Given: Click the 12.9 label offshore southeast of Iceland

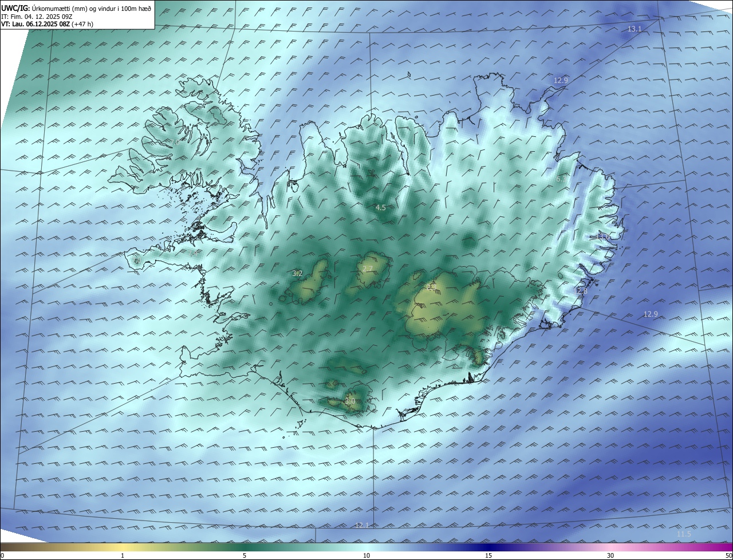Looking at the screenshot, I should click(651, 314).
